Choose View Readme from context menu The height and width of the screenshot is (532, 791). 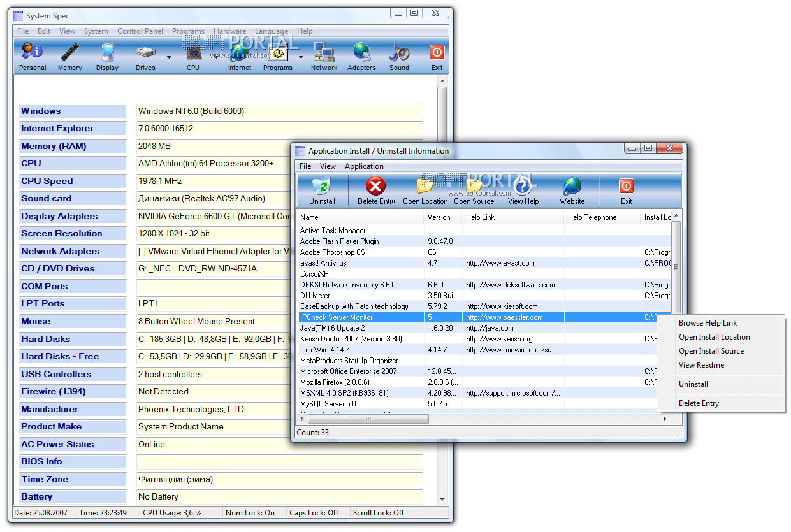[701, 365]
